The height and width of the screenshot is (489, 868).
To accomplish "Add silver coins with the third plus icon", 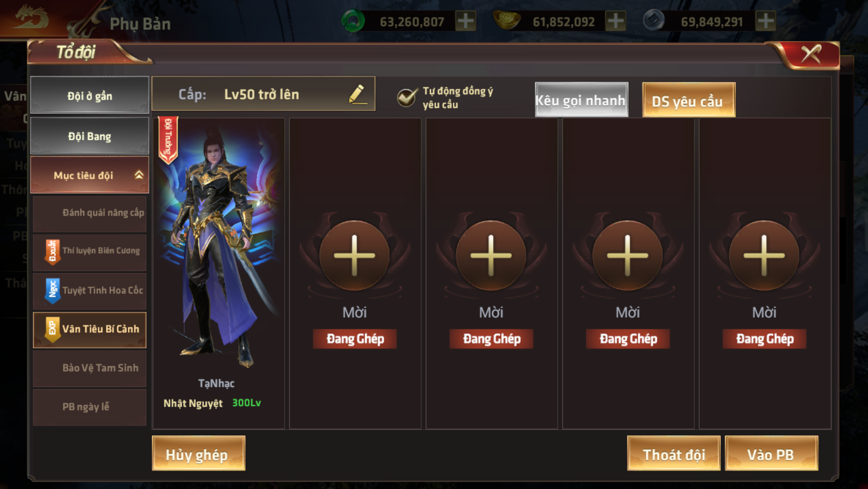I will [x=765, y=21].
